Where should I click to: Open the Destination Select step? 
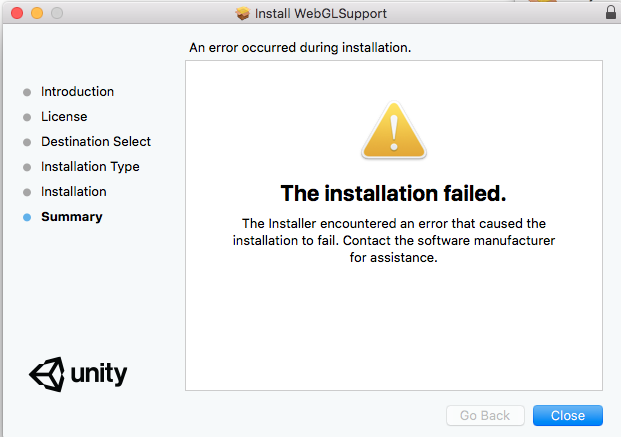(96, 142)
